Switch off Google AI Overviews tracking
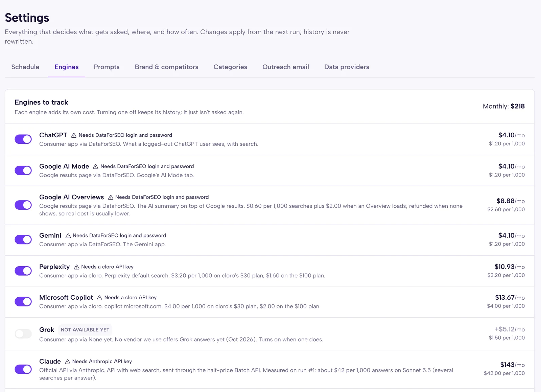 (23, 205)
